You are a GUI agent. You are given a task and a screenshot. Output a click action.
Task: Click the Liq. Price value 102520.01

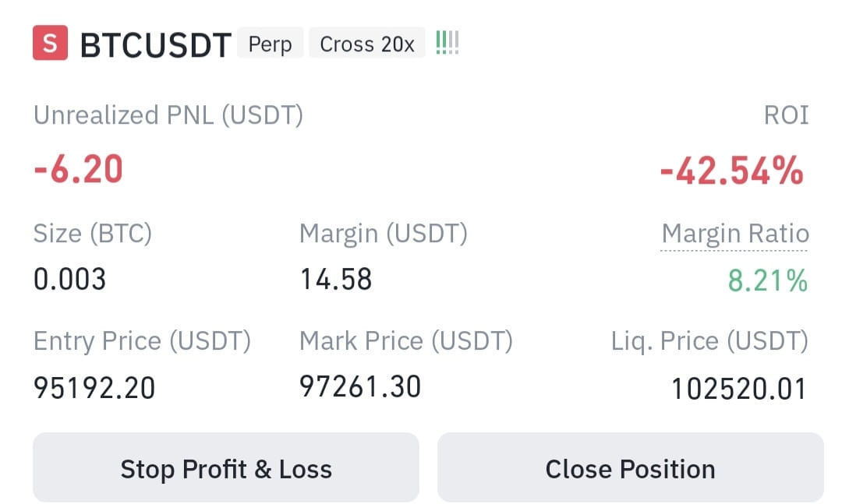739,389
